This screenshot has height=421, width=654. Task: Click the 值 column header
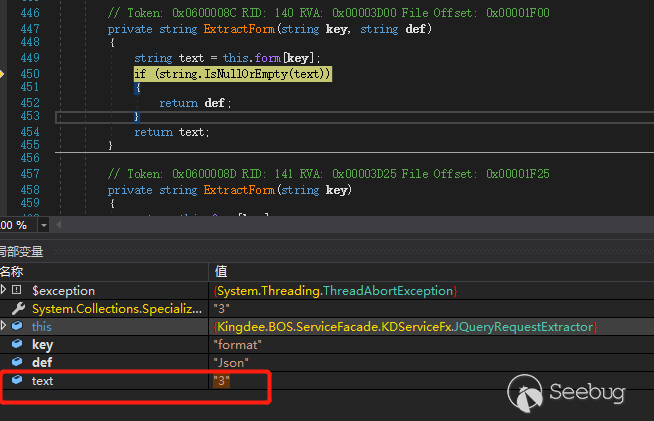pos(221,272)
